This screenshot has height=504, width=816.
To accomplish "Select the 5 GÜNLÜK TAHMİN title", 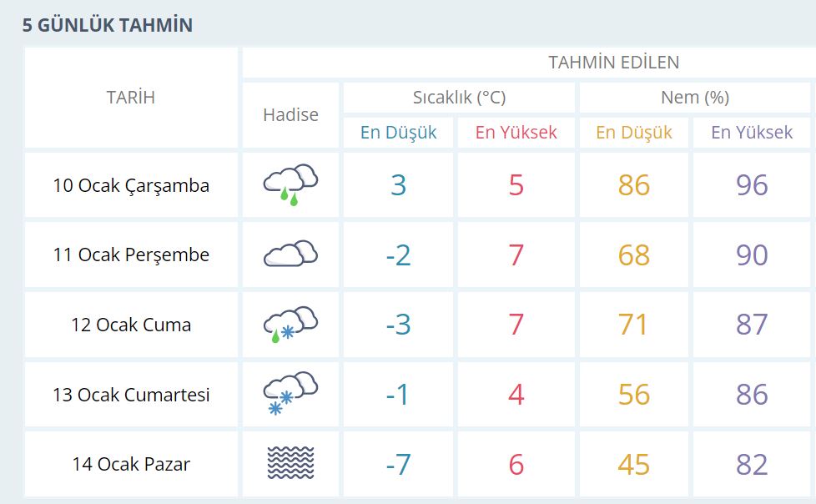I will point(107,25).
